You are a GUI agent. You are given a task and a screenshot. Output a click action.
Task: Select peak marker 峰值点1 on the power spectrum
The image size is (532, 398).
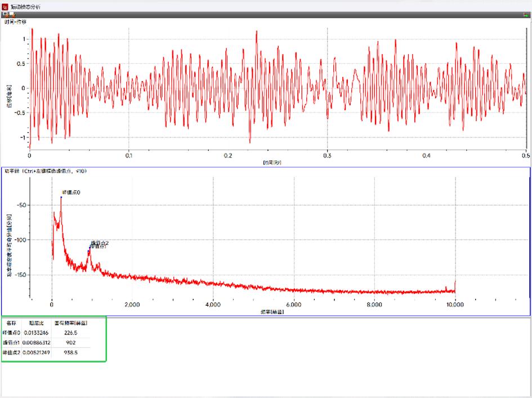[89, 252]
